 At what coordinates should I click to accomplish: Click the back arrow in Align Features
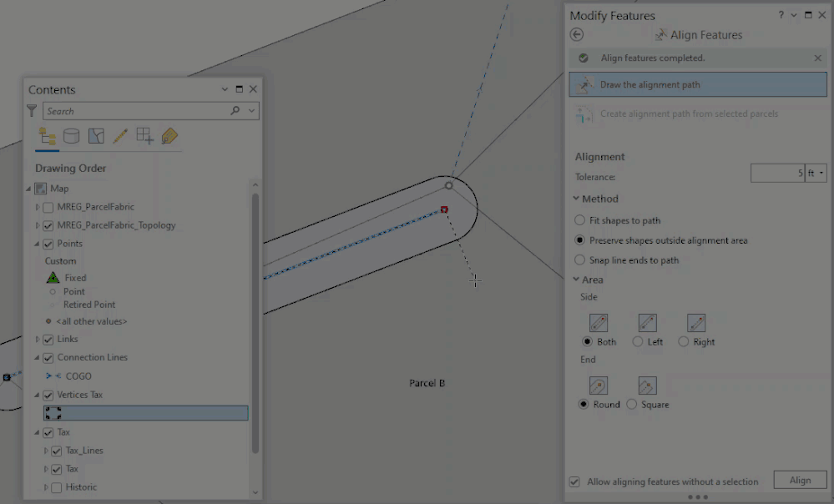pos(578,34)
